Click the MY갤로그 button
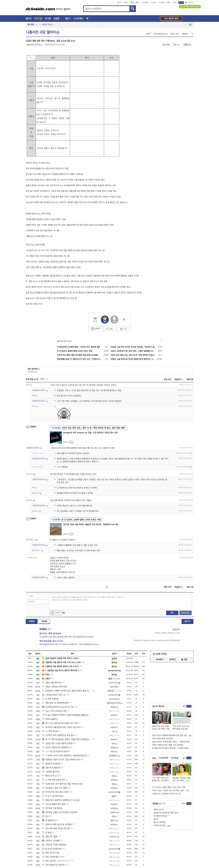Image resolution: width=219 pixels, height=868 pixels. [x=160, y=659]
